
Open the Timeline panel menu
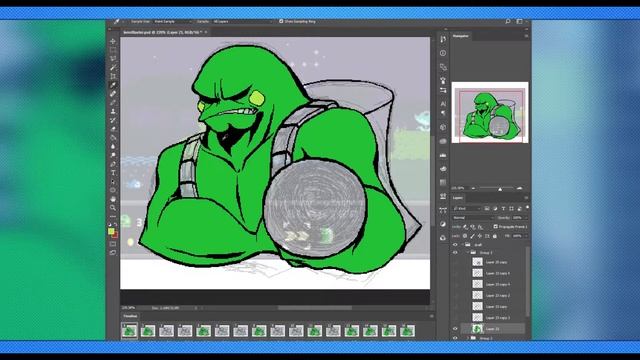(431, 316)
